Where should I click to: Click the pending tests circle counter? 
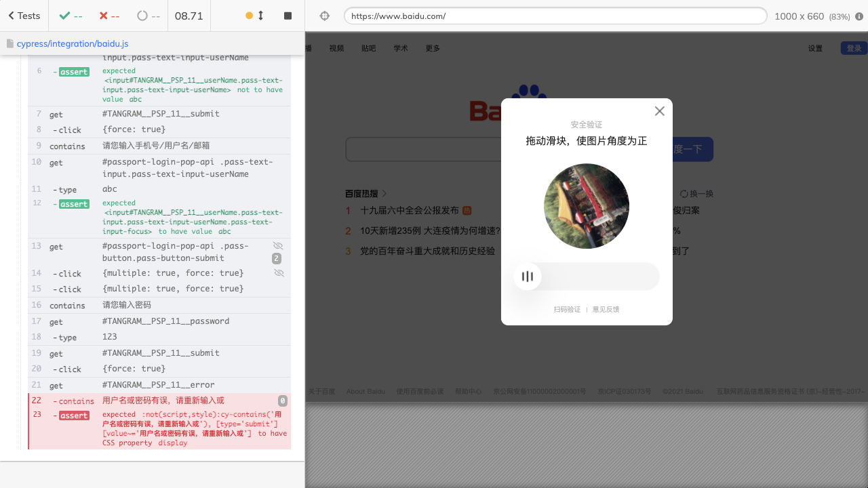pyautogui.click(x=149, y=16)
